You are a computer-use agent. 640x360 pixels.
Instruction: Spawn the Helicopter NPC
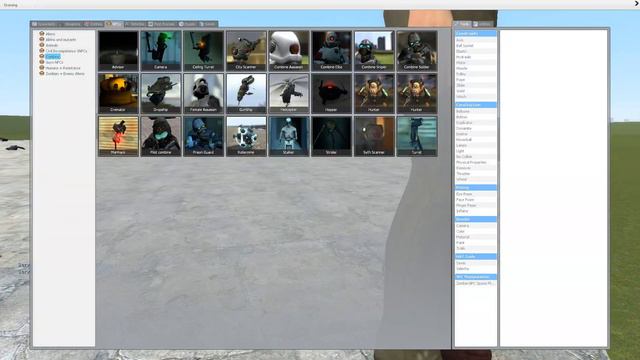point(289,93)
